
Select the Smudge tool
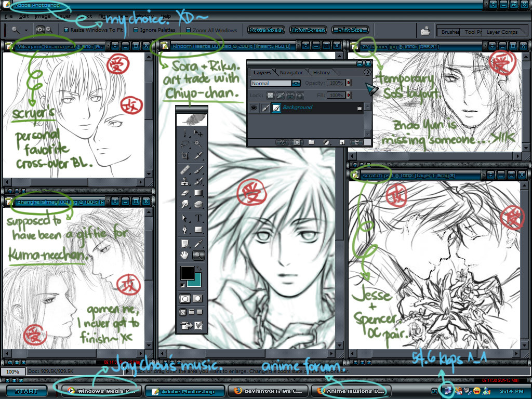184,205
